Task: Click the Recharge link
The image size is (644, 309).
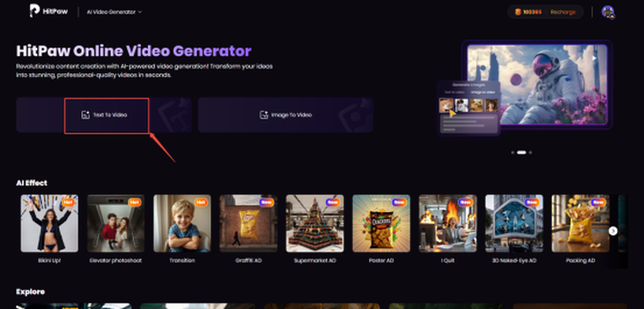Action: (x=563, y=12)
